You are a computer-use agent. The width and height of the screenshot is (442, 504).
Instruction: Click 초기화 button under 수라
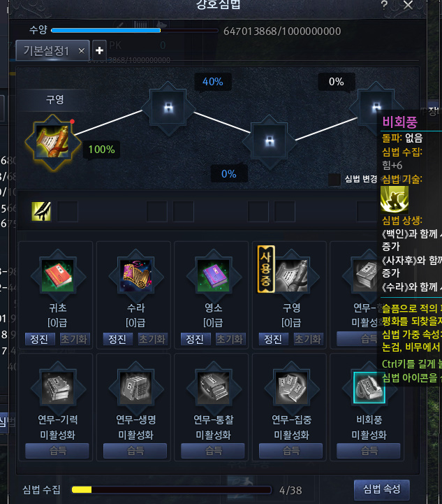[152, 339]
